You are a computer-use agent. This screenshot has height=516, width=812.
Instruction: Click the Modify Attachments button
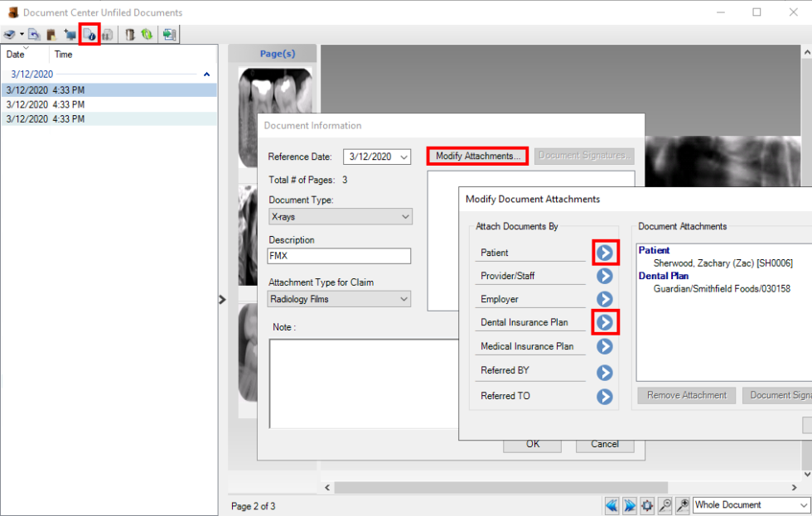coord(477,156)
